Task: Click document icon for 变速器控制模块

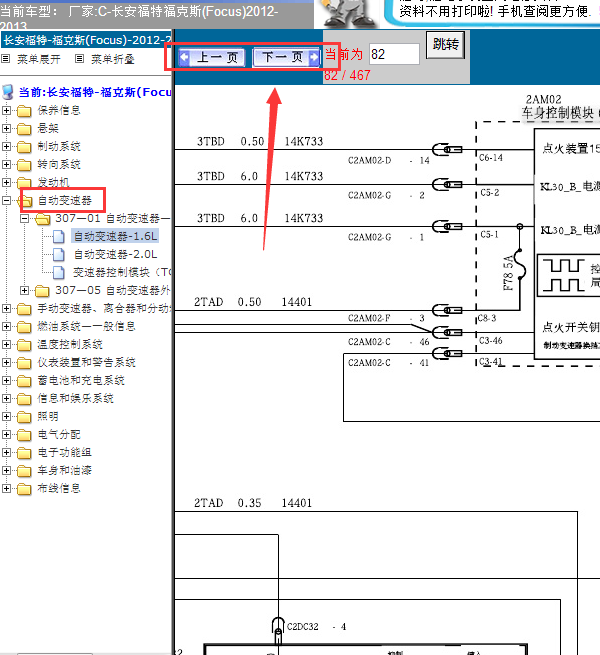Action: click(59, 273)
